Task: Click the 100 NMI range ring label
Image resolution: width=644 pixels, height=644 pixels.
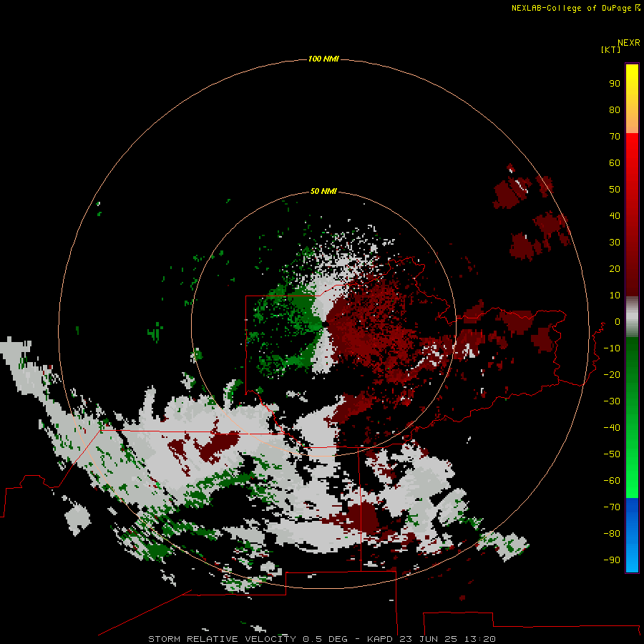Action: pos(323,59)
